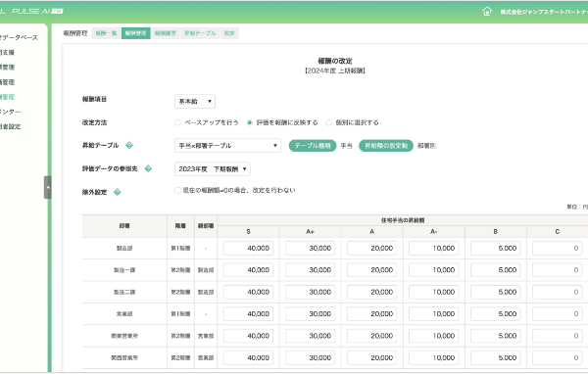Edit the S value for 営業部 row
Image resolution: width=588 pixels, height=374 pixels.
pos(248,313)
